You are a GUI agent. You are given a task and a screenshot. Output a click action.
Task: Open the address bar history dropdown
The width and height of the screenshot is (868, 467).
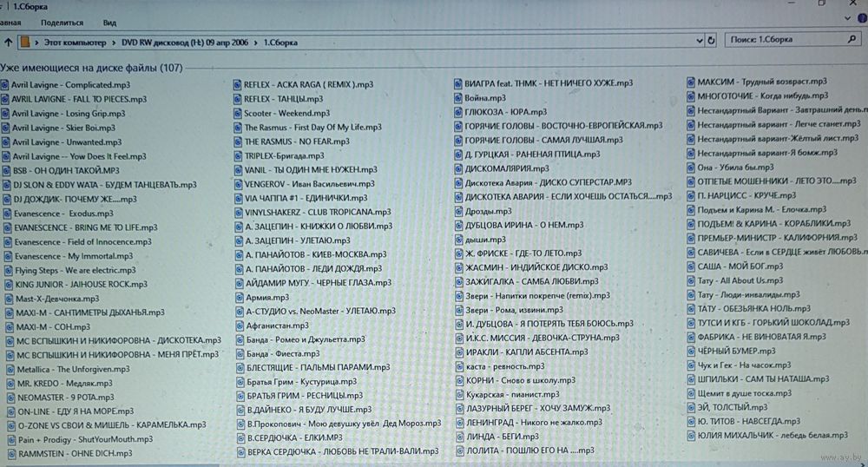[699, 41]
